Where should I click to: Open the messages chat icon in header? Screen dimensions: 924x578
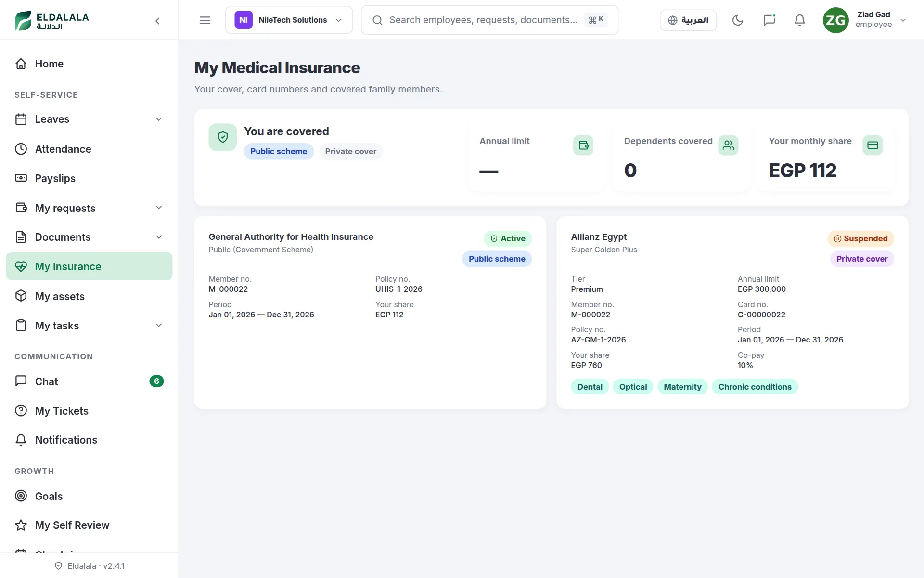pyautogui.click(x=769, y=20)
